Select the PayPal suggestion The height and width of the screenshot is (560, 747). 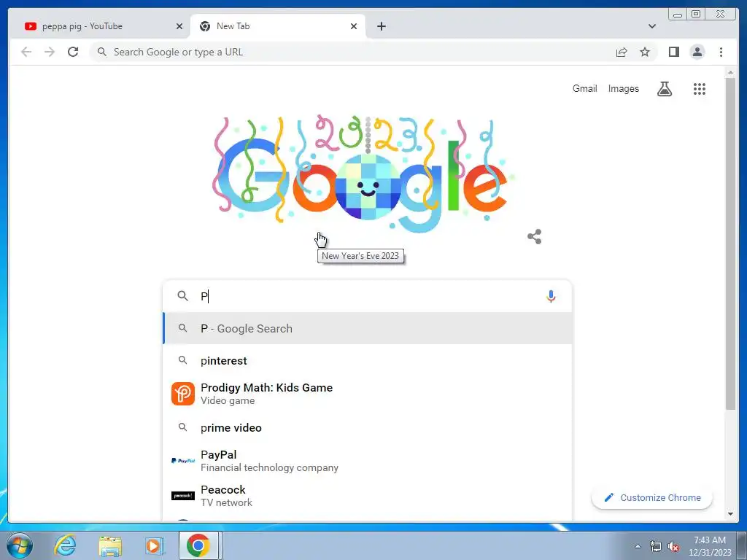tap(368, 461)
